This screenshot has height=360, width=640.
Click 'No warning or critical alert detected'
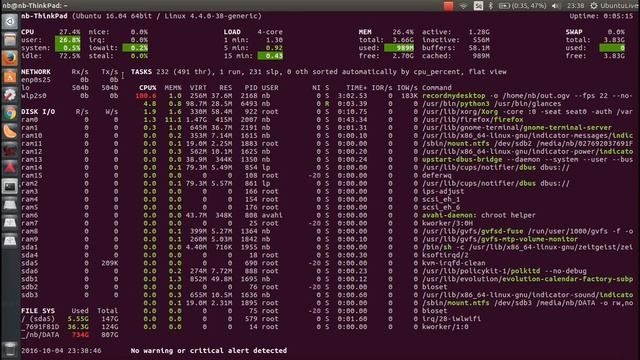coord(209,351)
